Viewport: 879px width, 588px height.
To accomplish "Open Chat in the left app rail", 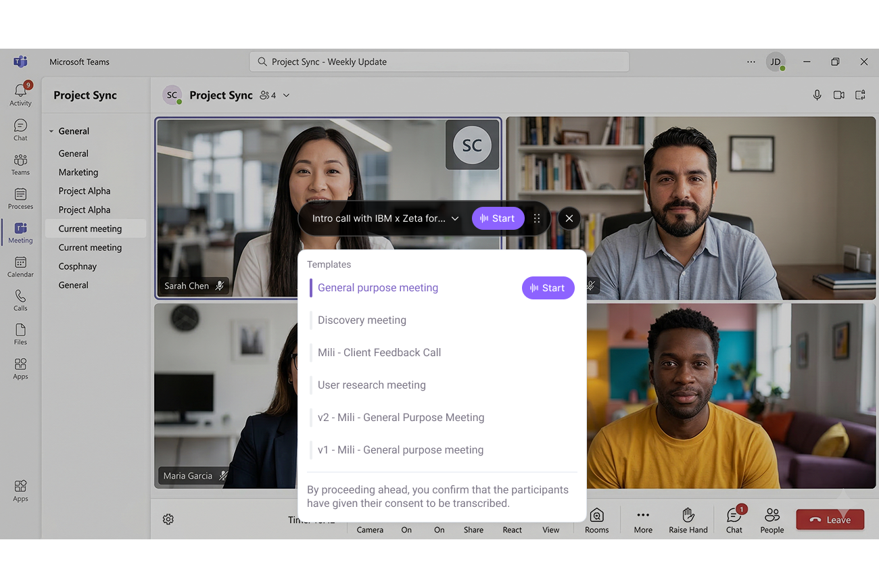I will tap(20, 130).
